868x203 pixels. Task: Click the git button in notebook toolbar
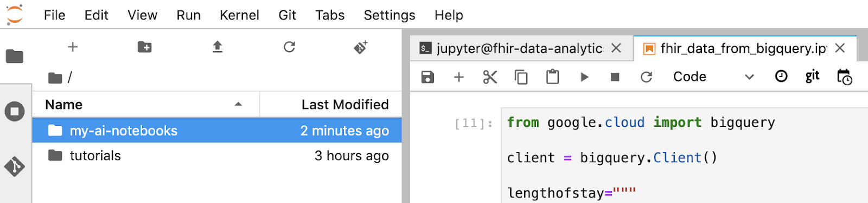(x=812, y=77)
